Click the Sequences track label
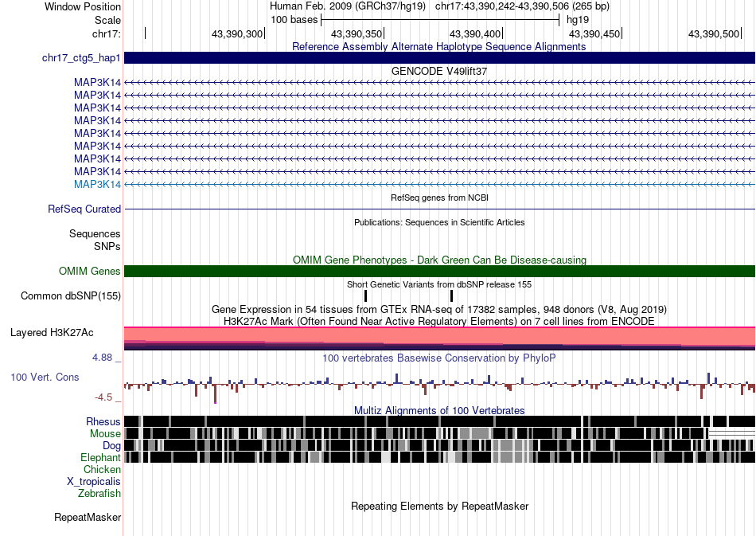 pyautogui.click(x=95, y=234)
